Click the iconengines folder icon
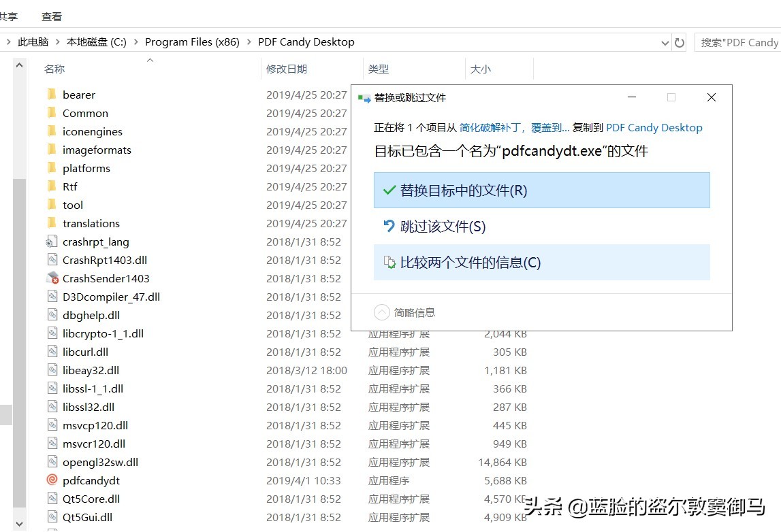This screenshot has width=781, height=532. coord(52,131)
